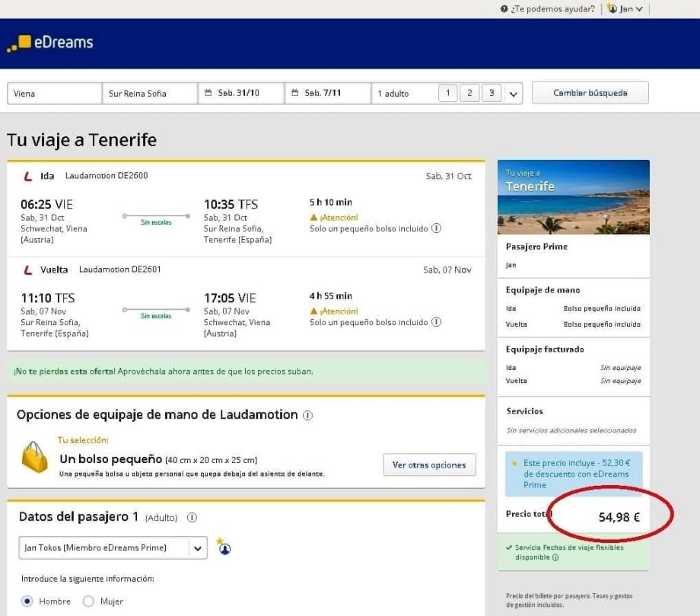Click Prime member star profile icon
Viewport: 700px width, 616px height.
224,547
